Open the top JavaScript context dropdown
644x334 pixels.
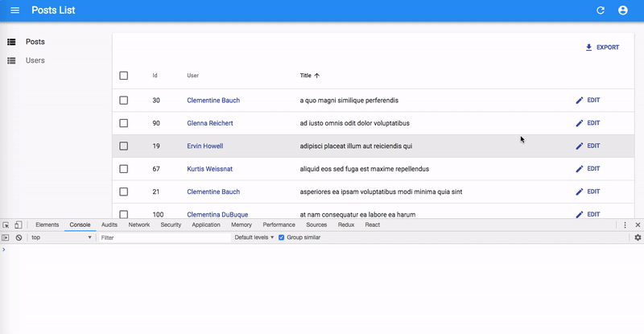(61, 237)
